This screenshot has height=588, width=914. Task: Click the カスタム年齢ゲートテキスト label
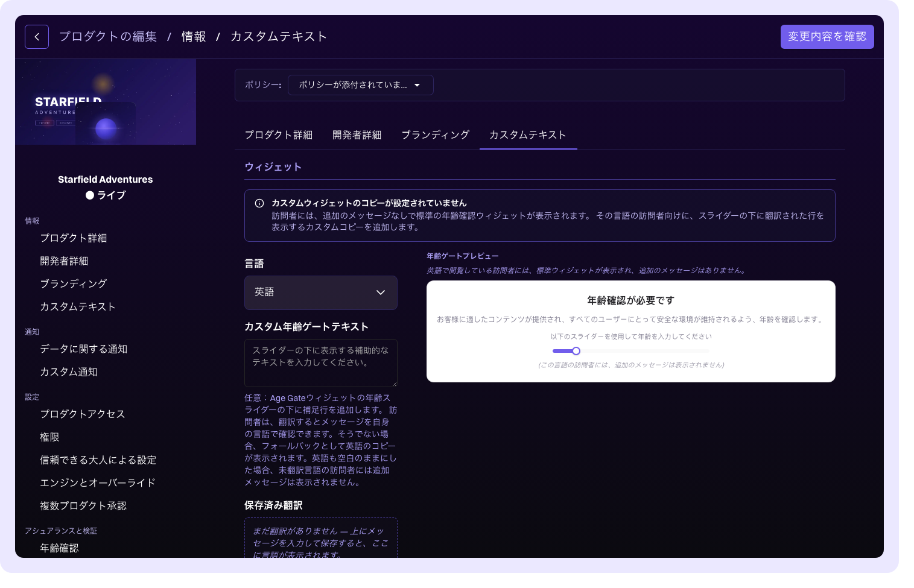coord(306,327)
